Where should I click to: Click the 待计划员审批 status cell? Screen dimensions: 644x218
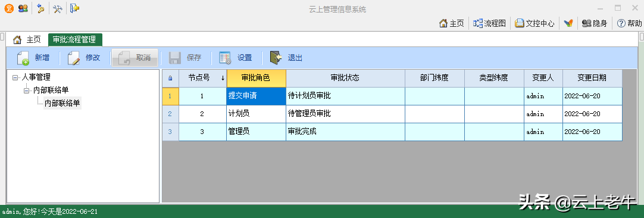tap(345, 96)
